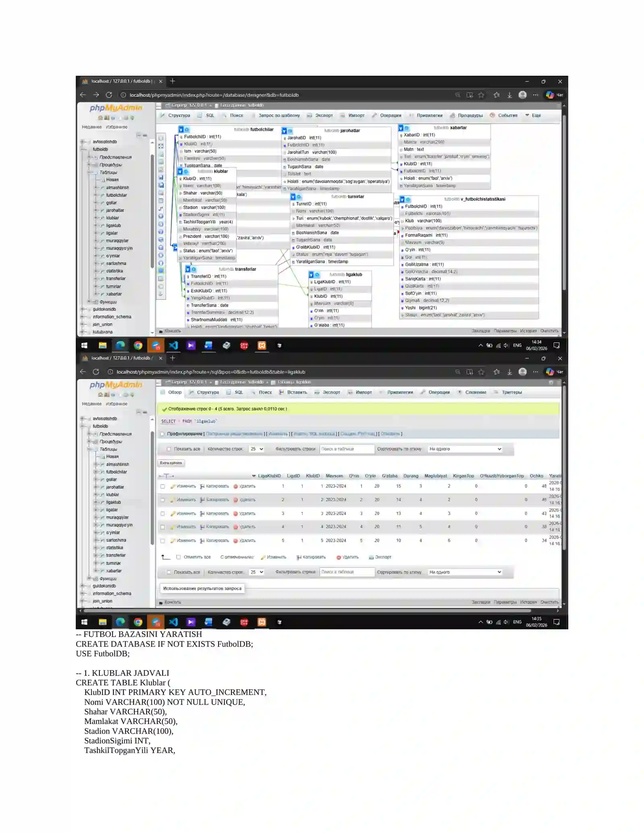Tick Отметить все checkbox below results

coord(178,557)
